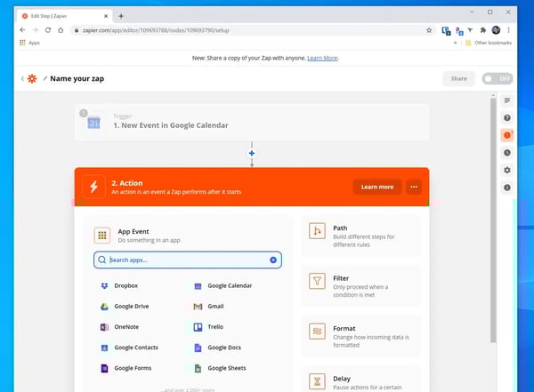This screenshot has height=392, width=534.
Task: Click the Learn more button
Action: pyautogui.click(x=377, y=187)
